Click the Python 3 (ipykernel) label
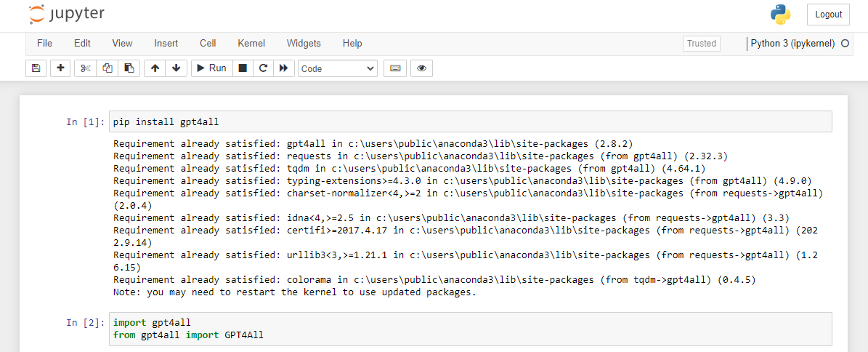Viewport: 868px width, 352px height. pos(792,43)
